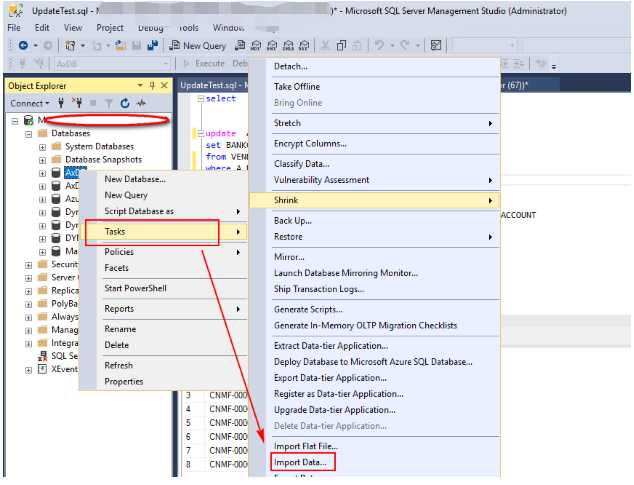Open the Connect dropdown in Object Explorer

pyautogui.click(x=30, y=104)
